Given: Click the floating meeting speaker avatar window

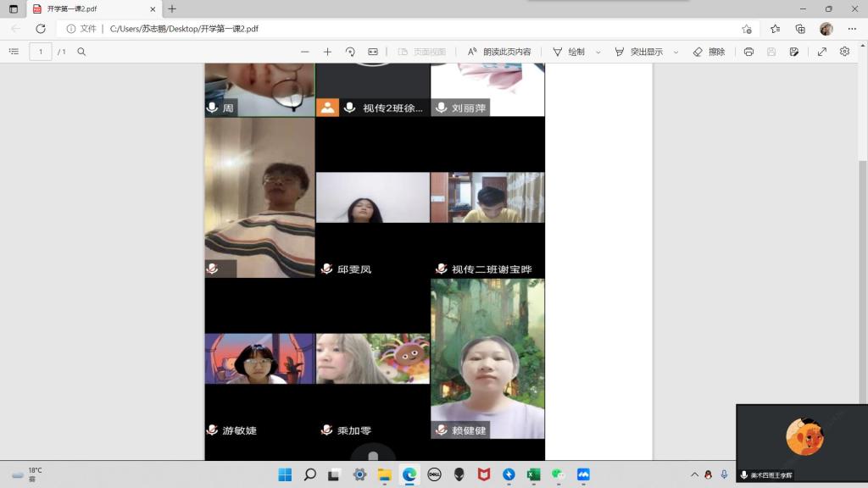Looking at the screenshot, I should click(802, 442).
